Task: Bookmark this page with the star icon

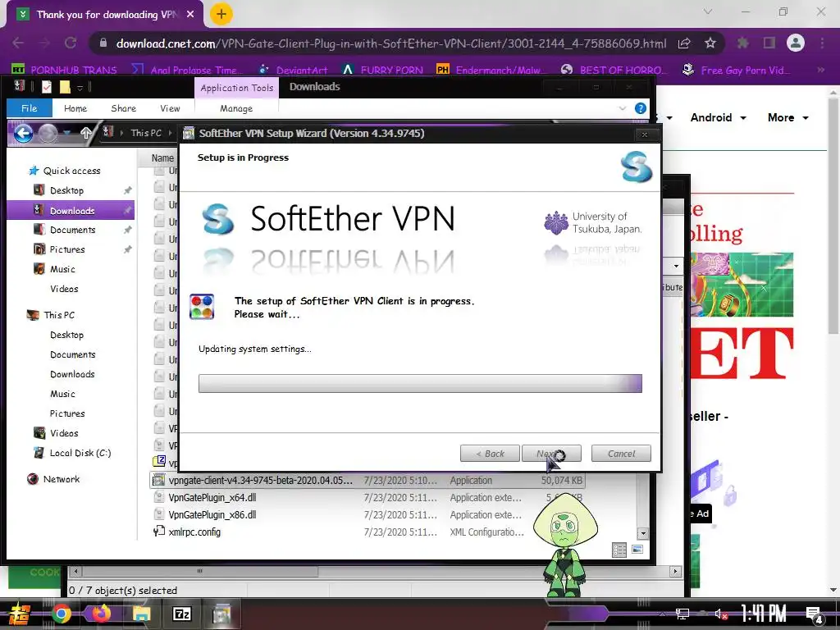Action: coord(710,43)
